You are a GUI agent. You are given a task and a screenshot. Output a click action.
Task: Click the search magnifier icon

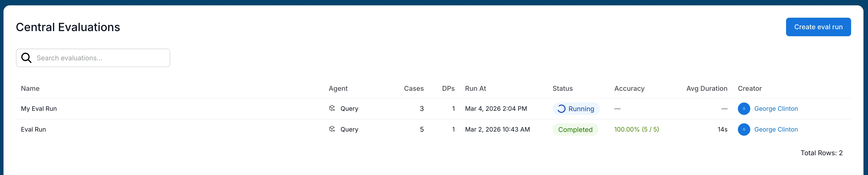[26, 58]
